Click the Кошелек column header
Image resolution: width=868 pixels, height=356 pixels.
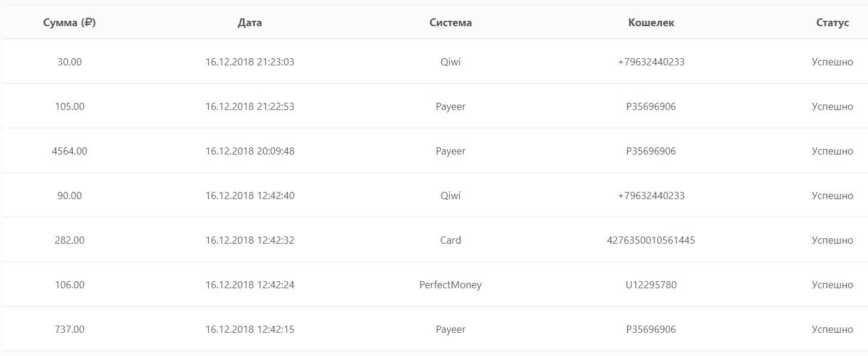click(x=651, y=23)
